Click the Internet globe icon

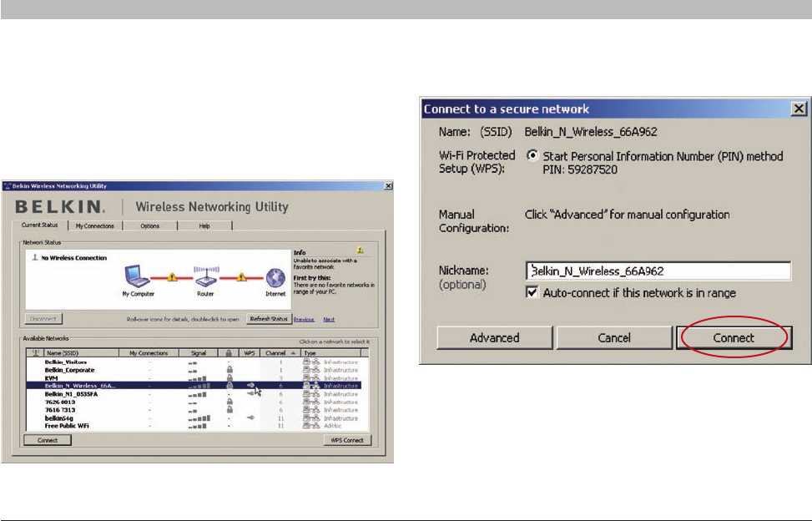pos(275,278)
